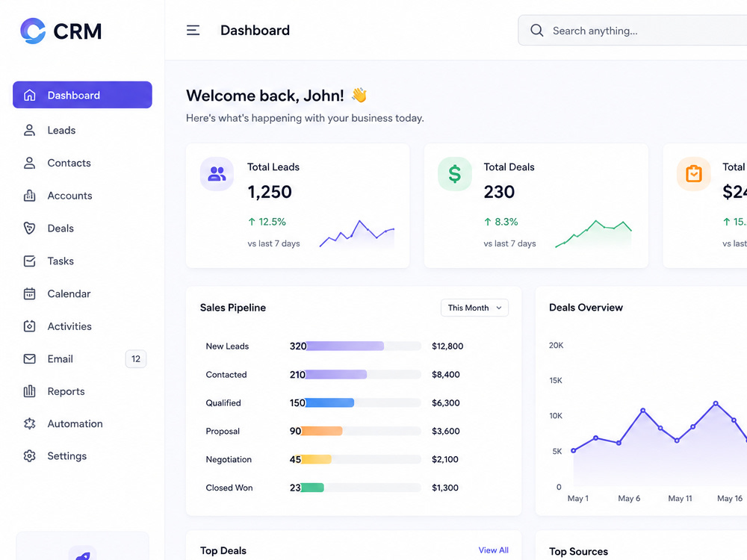Screen dimensions: 747x560
Task: Click the View All link in Top Deals
Action: tap(493, 550)
